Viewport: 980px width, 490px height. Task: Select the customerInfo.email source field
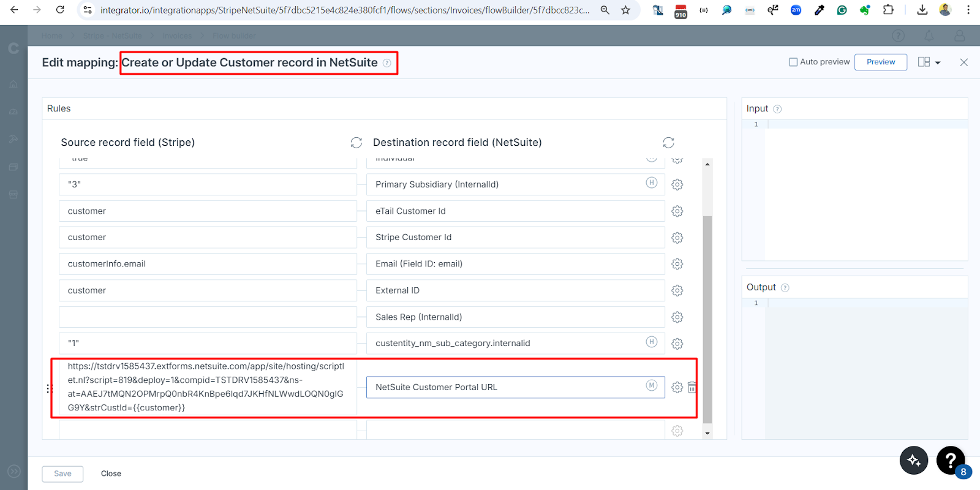[208, 264]
